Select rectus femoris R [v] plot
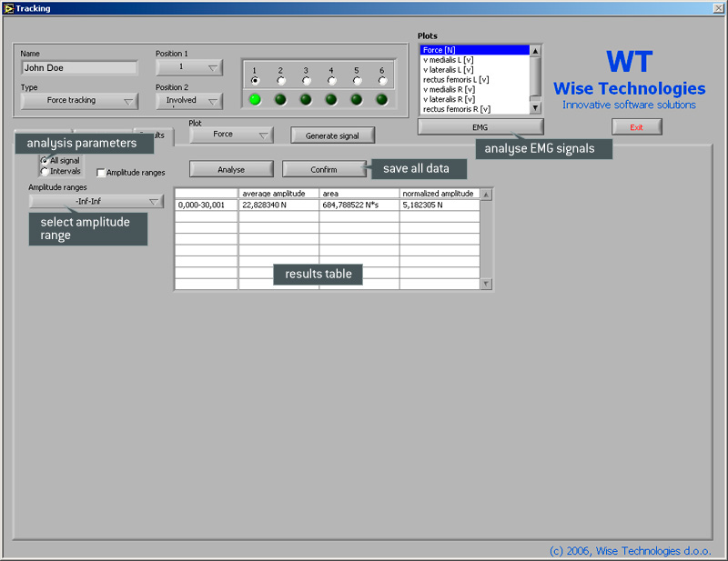The width and height of the screenshot is (728, 561). [x=474, y=109]
